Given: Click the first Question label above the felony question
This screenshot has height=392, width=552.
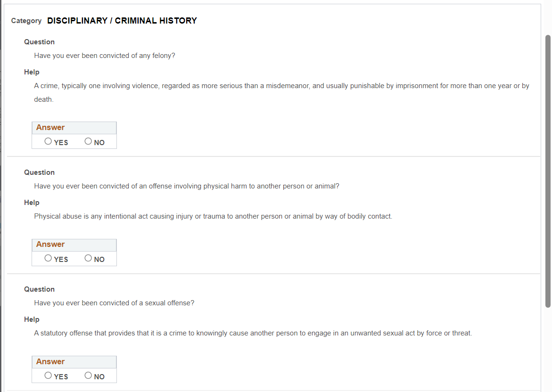Looking at the screenshot, I should pyautogui.click(x=40, y=42).
